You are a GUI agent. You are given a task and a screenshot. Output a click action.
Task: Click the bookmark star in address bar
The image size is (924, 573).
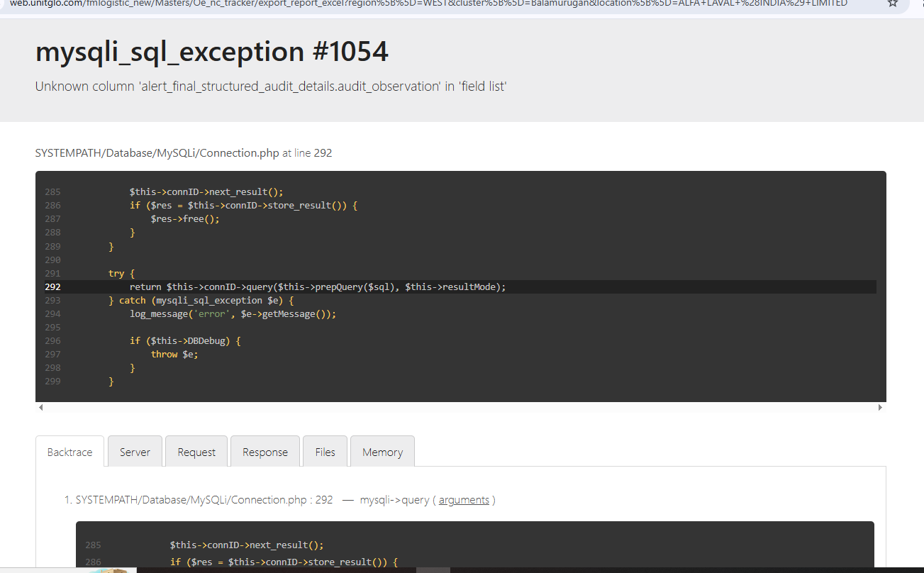[893, 4]
